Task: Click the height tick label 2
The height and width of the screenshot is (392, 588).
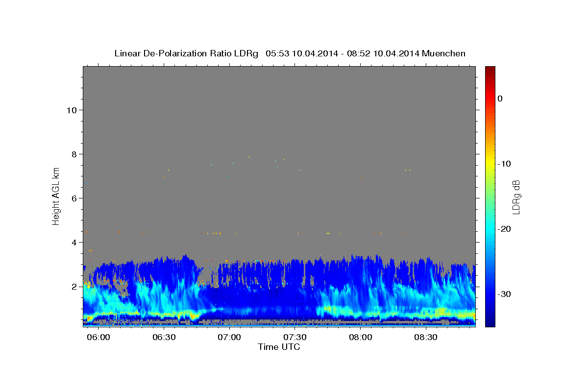Action: [74, 287]
